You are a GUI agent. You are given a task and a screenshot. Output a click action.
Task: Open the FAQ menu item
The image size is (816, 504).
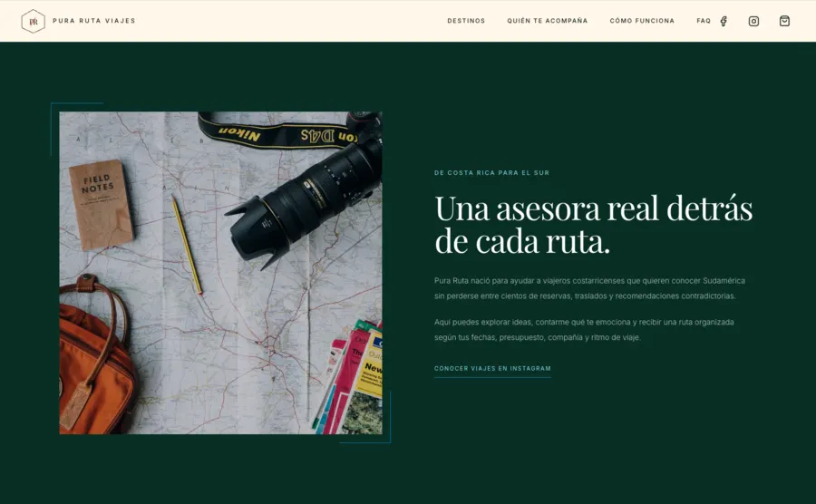(x=704, y=21)
